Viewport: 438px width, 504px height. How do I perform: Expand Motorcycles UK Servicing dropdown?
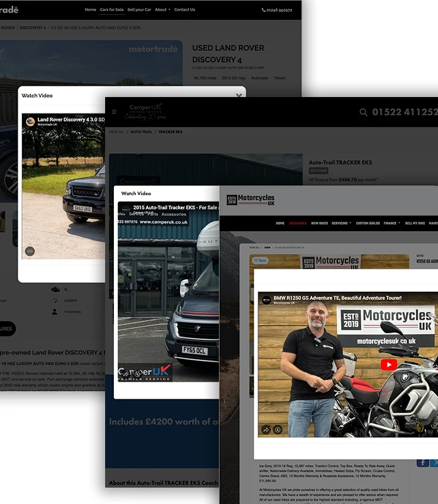(x=341, y=223)
